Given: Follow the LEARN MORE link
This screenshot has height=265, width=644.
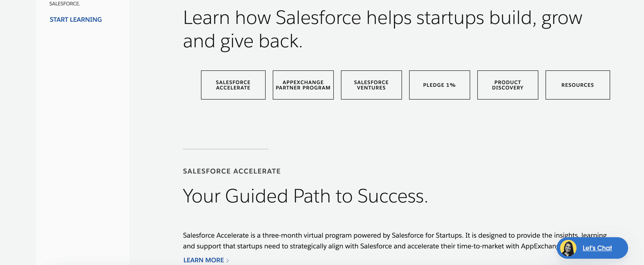Looking at the screenshot, I should (203, 260).
